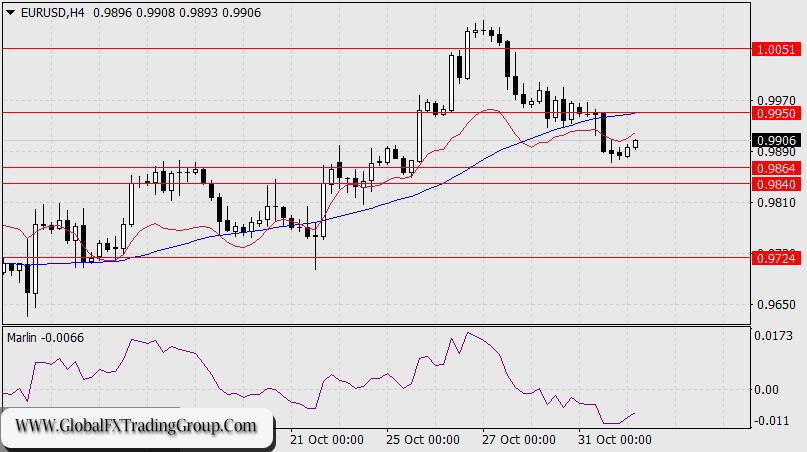Click the 0.9810 price axis value

pos(776,203)
